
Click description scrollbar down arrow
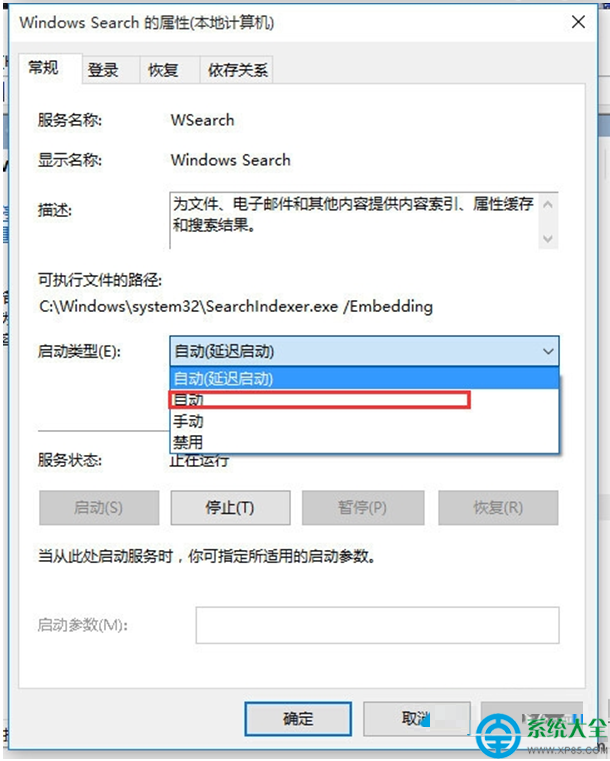pos(548,238)
